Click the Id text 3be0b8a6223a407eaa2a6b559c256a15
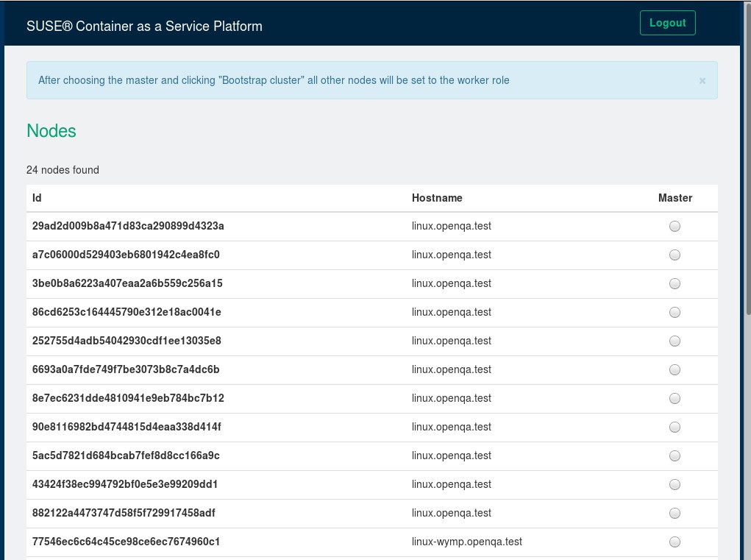 click(x=127, y=283)
